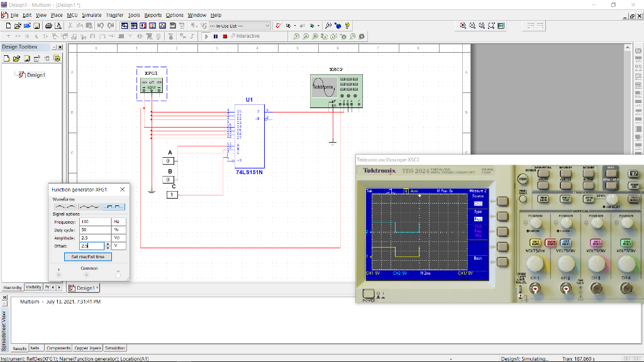Screen dimensions: 644x362
Task: Open the Simulate menu
Action: (92, 14)
